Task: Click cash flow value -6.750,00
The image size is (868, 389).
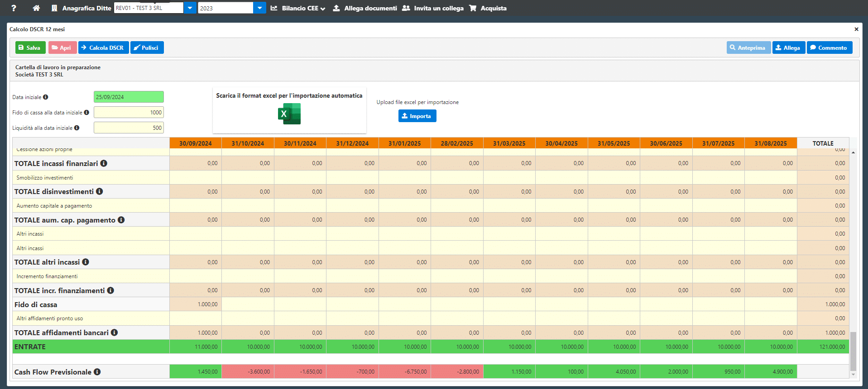Action: click(x=405, y=371)
